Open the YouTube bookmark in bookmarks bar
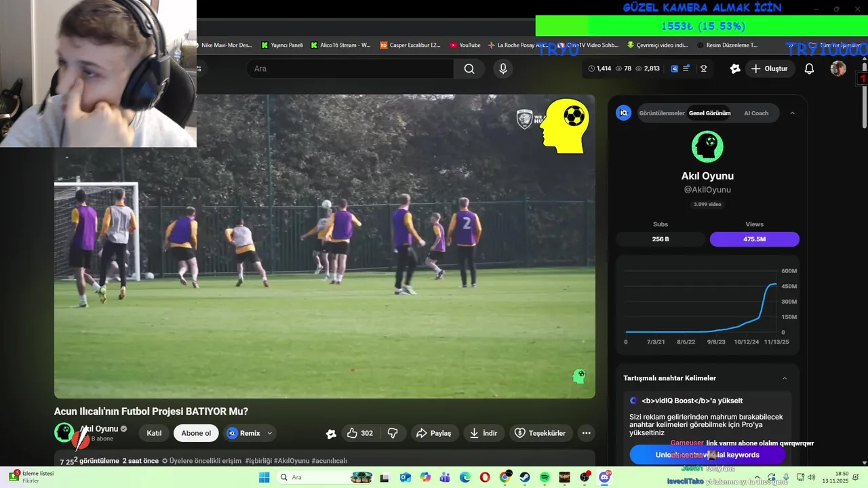The image size is (868, 488). 465,45
